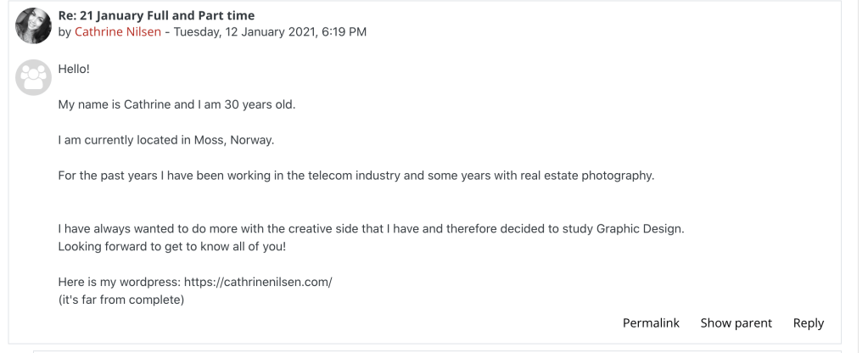868x353 pixels.
Task: Click the nested reply box below the post
Action: click(x=437, y=349)
